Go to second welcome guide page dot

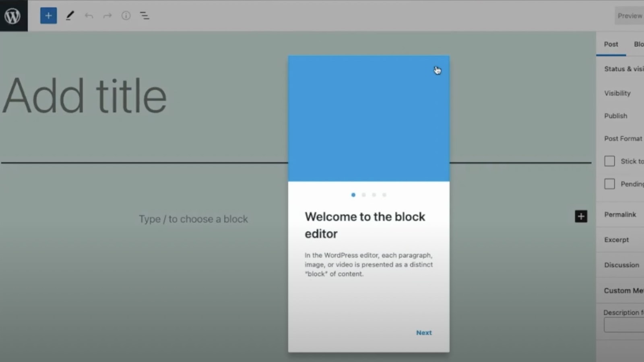pos(364,195)
